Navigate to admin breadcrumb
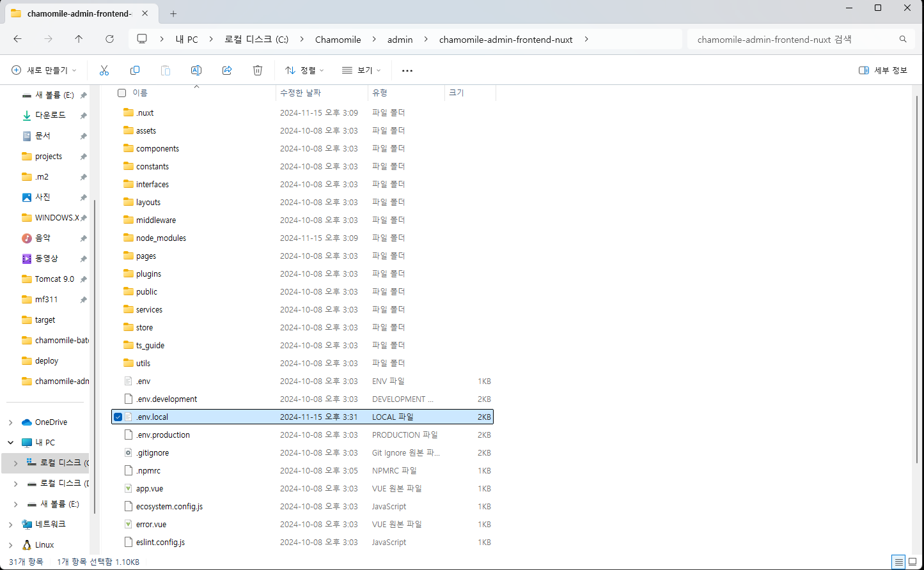Image resolution: width=924 pixels, height=570 pixels. point(400,39)
